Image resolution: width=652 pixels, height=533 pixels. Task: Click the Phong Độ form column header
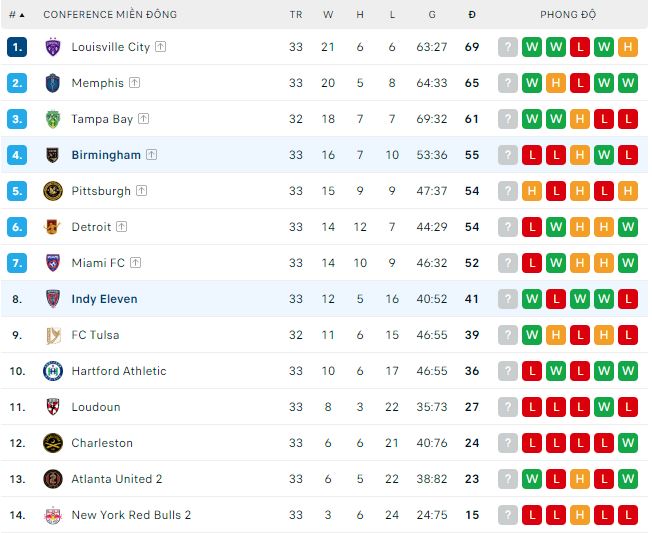[568, 15]
